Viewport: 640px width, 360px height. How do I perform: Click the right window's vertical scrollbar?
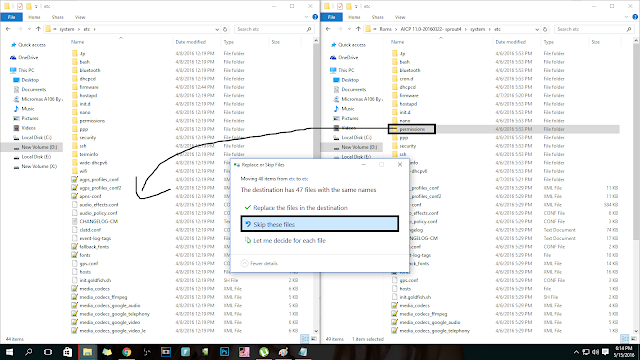(636, 185)
